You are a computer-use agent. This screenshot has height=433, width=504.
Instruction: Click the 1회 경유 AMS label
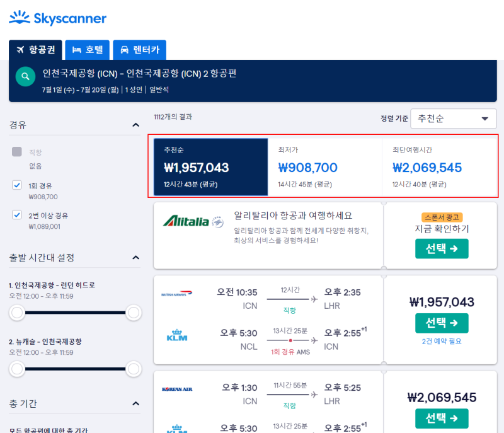point(290,352)
